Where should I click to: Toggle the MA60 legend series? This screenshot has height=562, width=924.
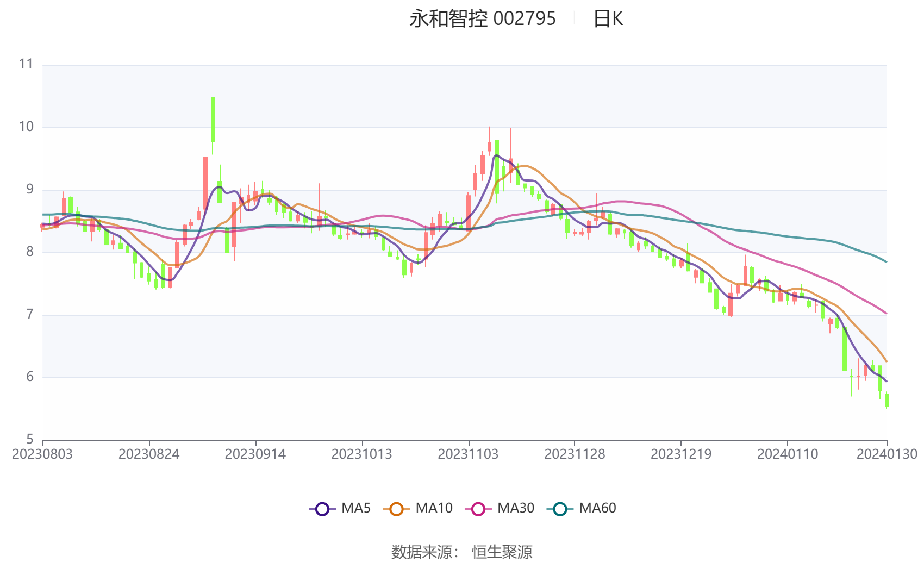582,508
